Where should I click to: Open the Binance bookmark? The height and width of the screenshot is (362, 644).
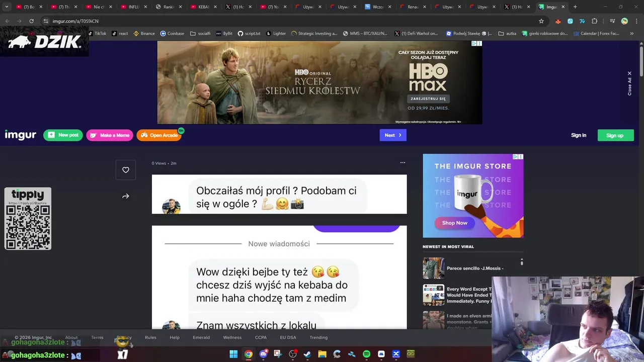coord(144,34)
